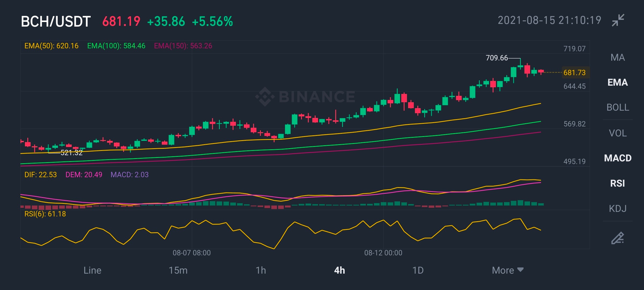This screenshot has height=290, width=644.
Task: Click the EMA(50) legend value
Action: [x=52, y=46]
